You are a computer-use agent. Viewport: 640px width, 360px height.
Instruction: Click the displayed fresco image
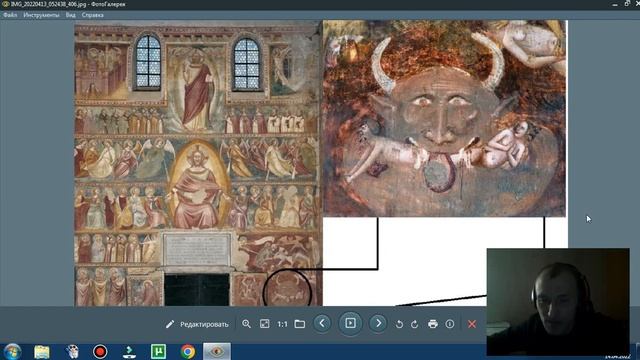point(321,163)
